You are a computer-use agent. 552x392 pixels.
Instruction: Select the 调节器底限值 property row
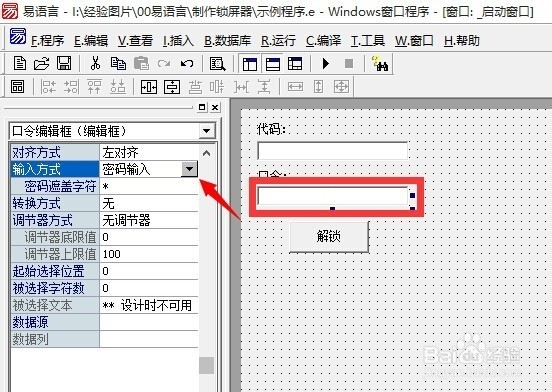[105, 238]
